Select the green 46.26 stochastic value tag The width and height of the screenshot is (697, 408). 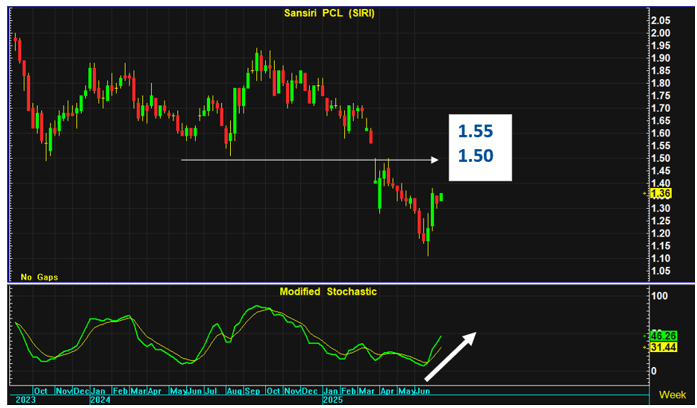(663, 336)
